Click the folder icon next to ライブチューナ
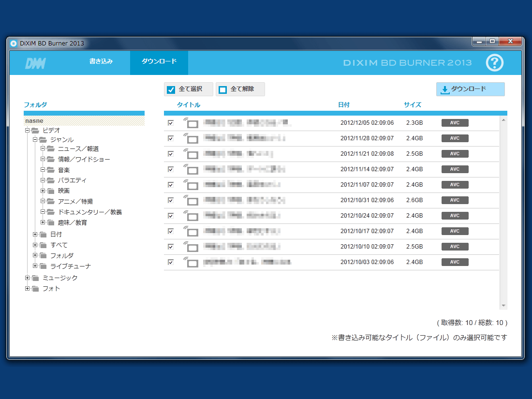This screenshot has height=399, width=532. coord(43,266)
